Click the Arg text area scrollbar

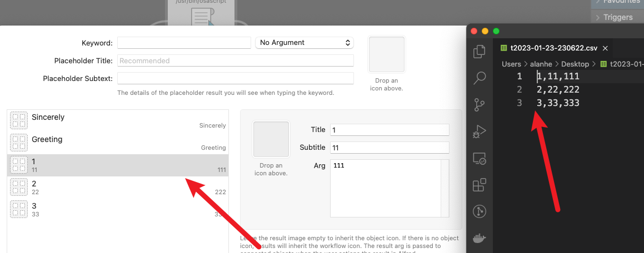445,188
